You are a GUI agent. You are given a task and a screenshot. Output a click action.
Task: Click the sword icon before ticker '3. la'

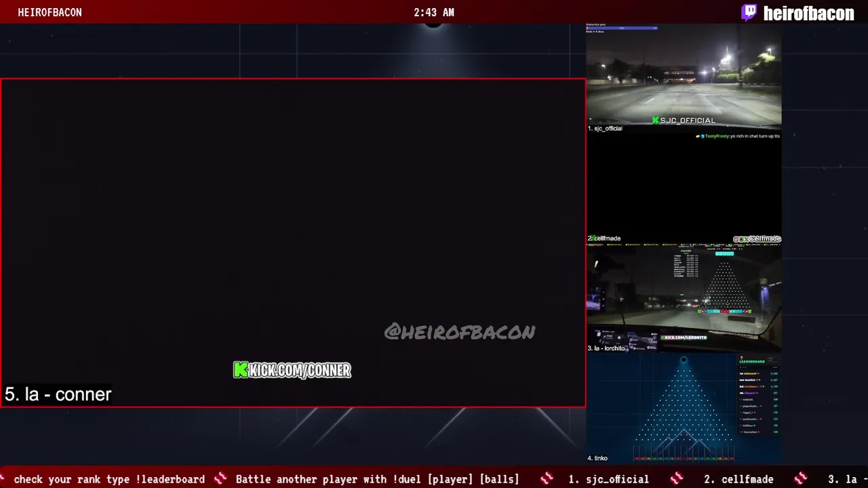coord(801,479)
